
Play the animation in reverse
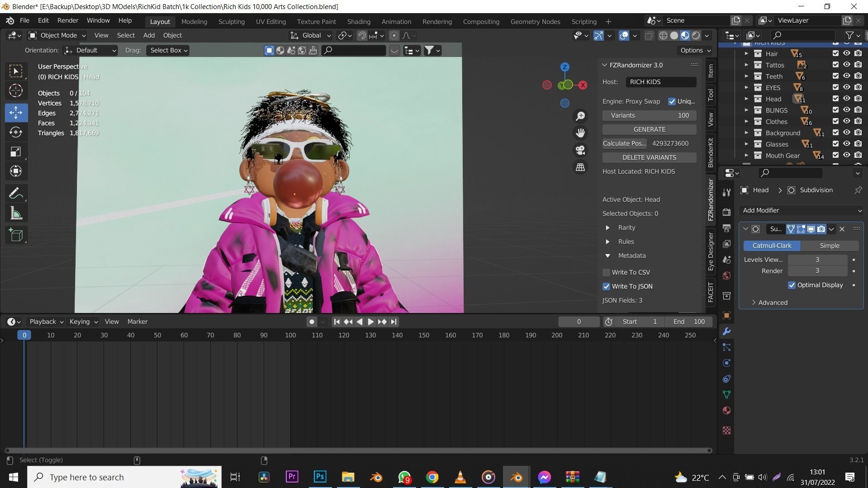[360, 322]
